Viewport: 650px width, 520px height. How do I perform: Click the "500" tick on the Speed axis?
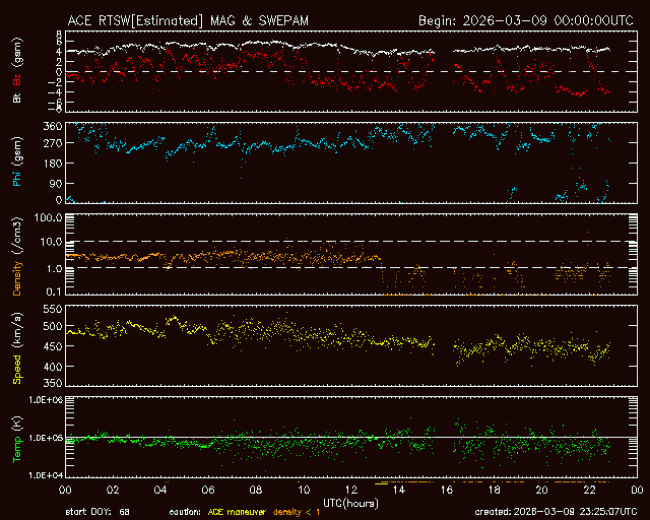coord(53,326)
